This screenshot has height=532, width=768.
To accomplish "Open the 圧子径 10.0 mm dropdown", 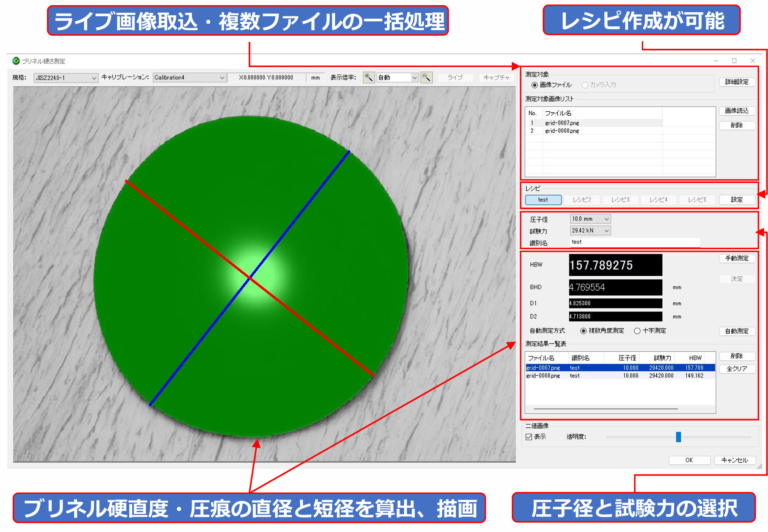I will point(589,218).
